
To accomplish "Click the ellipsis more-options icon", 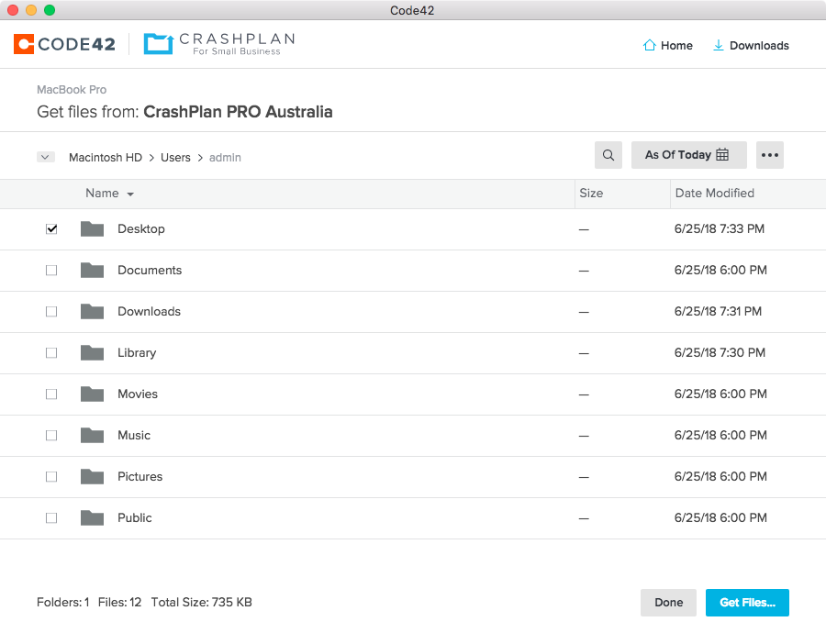I will coord(769,154).
